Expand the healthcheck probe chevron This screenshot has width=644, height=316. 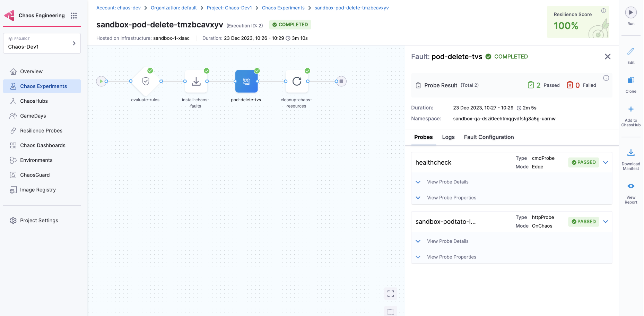tap(606, 162)
